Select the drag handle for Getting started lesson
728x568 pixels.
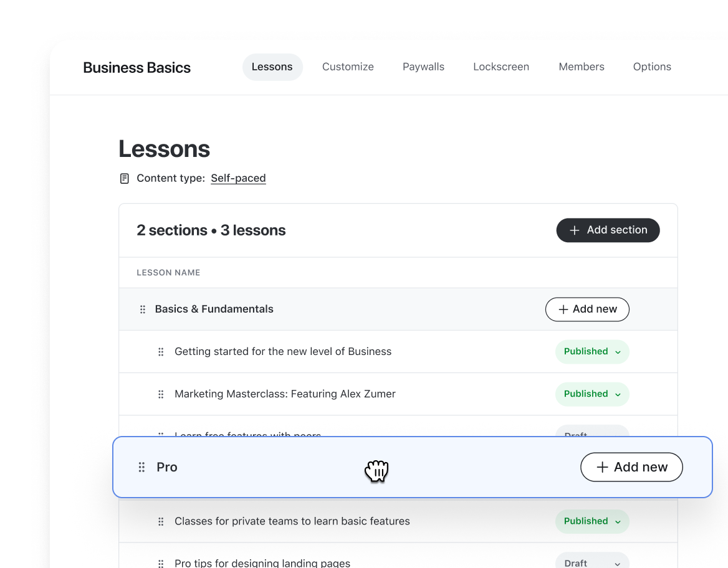(161, 351)
